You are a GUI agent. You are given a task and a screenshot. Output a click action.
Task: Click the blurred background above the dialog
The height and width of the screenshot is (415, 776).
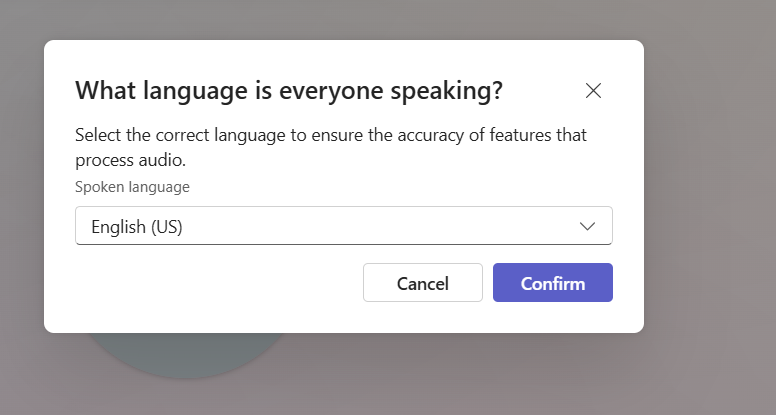tap(340, 18)
